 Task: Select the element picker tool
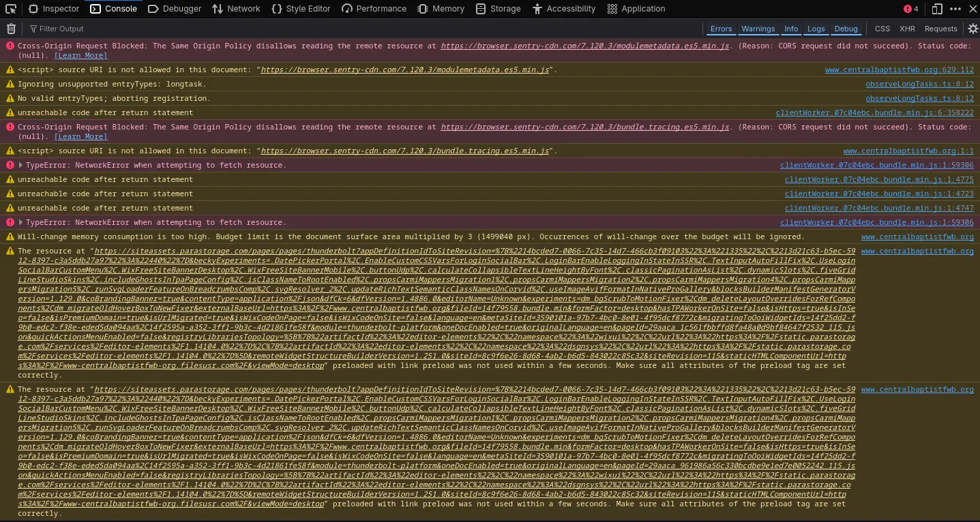point(10,8)
